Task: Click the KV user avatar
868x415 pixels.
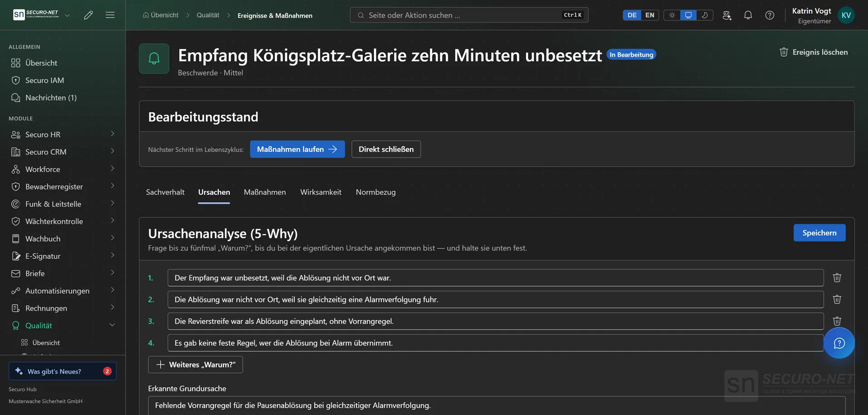Action: point(846,15)
